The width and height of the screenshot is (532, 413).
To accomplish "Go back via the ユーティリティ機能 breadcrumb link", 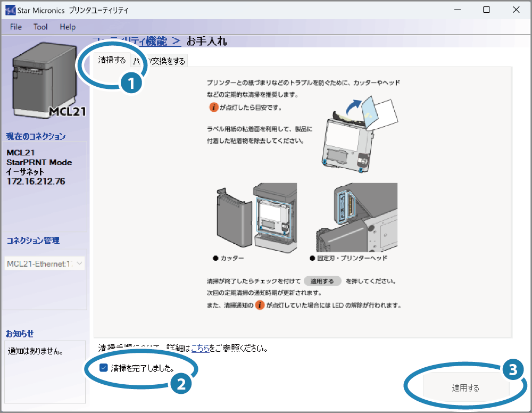I will (136, 42).
